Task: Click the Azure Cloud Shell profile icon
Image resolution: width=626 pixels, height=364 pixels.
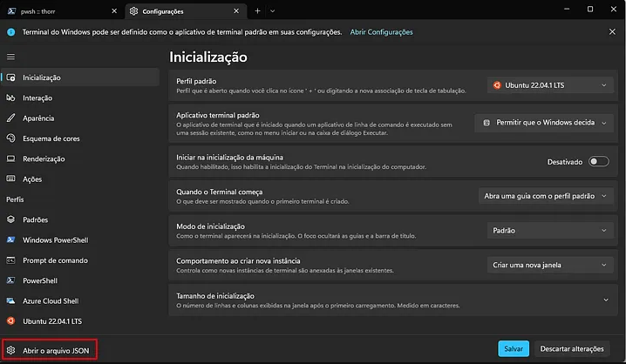Action: click(x=10, y=300)
